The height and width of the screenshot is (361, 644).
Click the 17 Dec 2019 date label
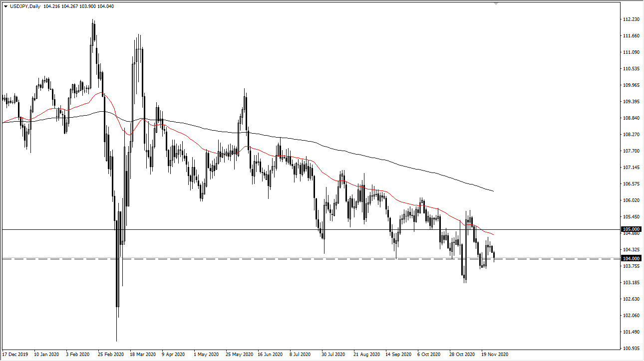15,354
